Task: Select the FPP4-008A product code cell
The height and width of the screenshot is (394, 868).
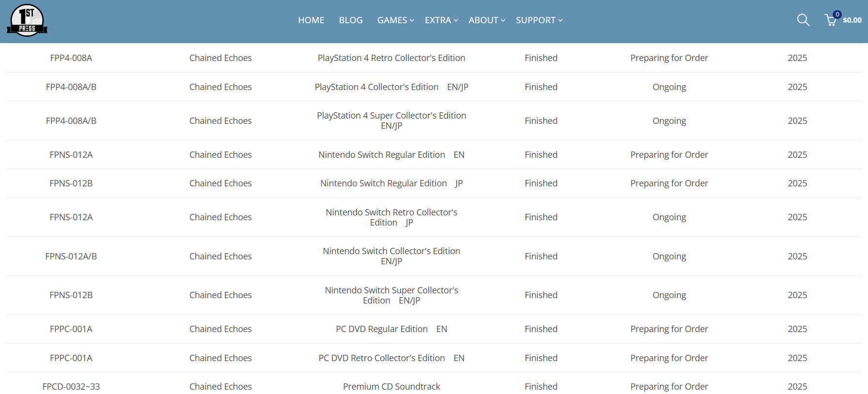Action: pos(71,58)
